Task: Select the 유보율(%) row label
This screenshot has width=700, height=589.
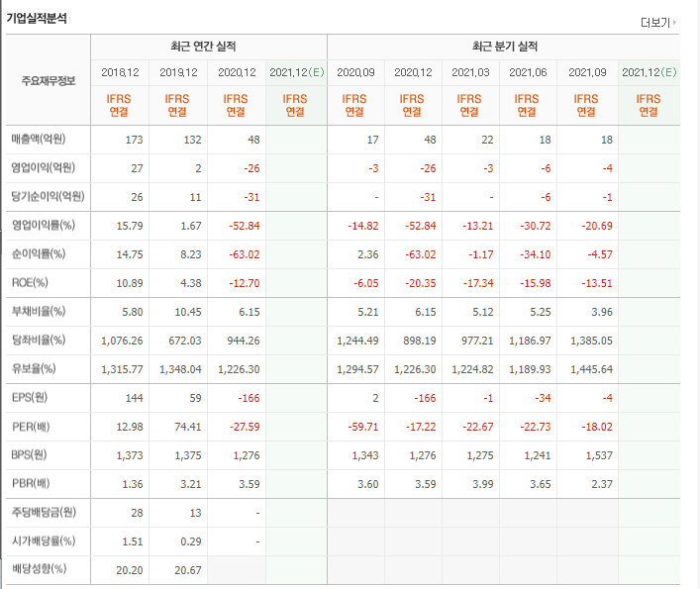Action: tap(34, 368)
